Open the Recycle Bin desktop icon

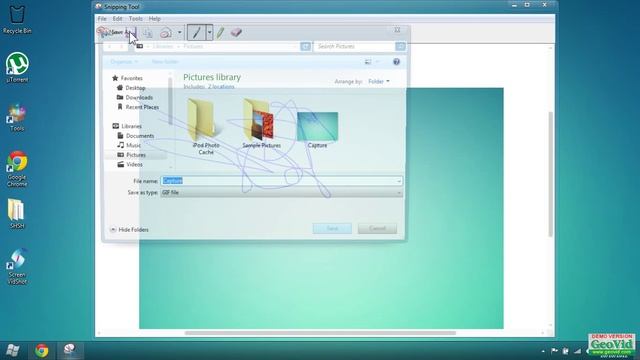17,20
